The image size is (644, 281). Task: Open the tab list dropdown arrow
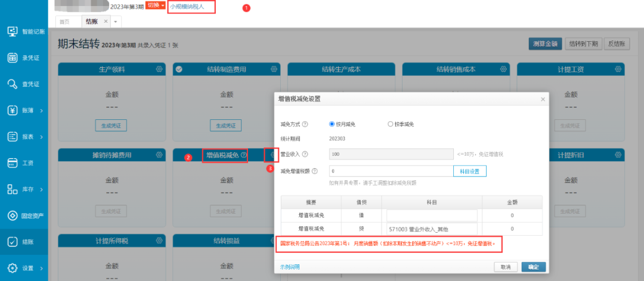click(116, 21)
